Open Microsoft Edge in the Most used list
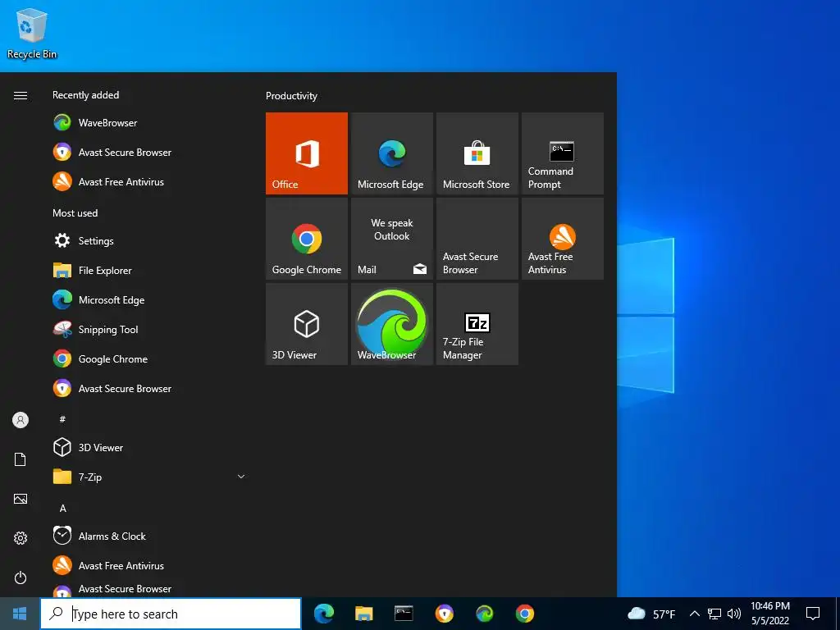Viewport: 840px width, 630px height. [x=149, y=299]
